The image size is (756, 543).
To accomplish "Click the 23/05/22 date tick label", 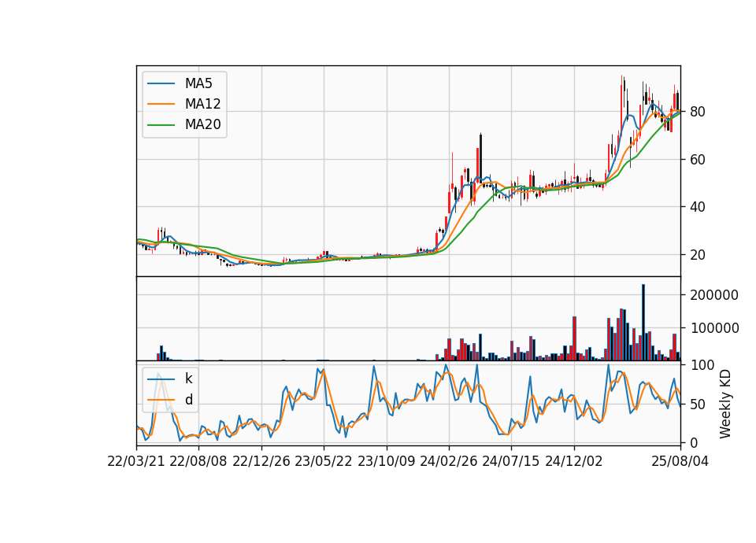I will click(x=324, y=461).
